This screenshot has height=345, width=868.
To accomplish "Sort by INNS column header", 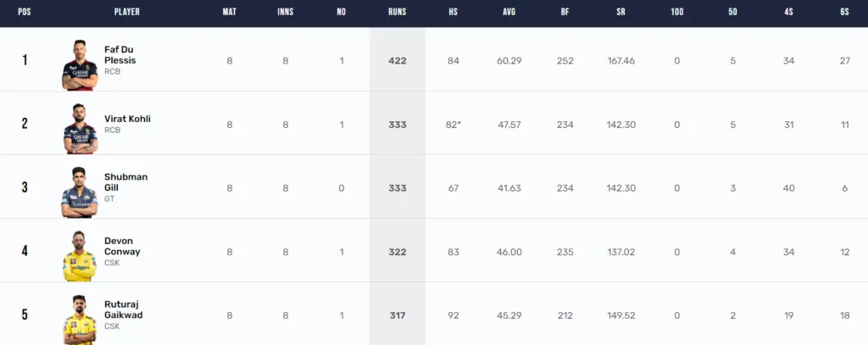I will (x=285, y=12).
